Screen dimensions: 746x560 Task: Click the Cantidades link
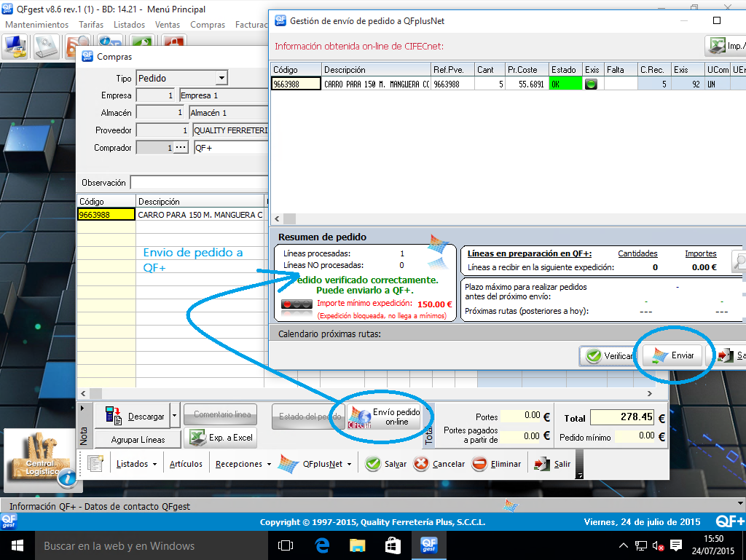click(x=637, y=253)
